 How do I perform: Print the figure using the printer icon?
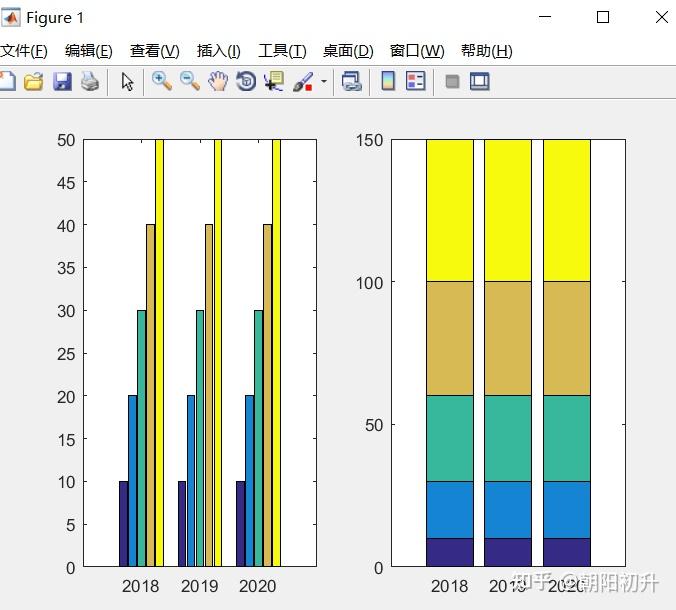coord(90,81)
